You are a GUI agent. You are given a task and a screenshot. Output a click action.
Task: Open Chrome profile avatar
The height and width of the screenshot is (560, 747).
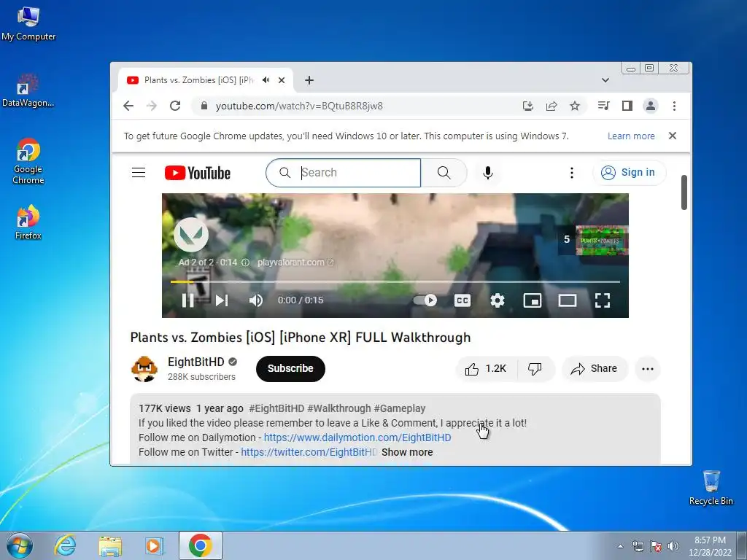point(650,106)
